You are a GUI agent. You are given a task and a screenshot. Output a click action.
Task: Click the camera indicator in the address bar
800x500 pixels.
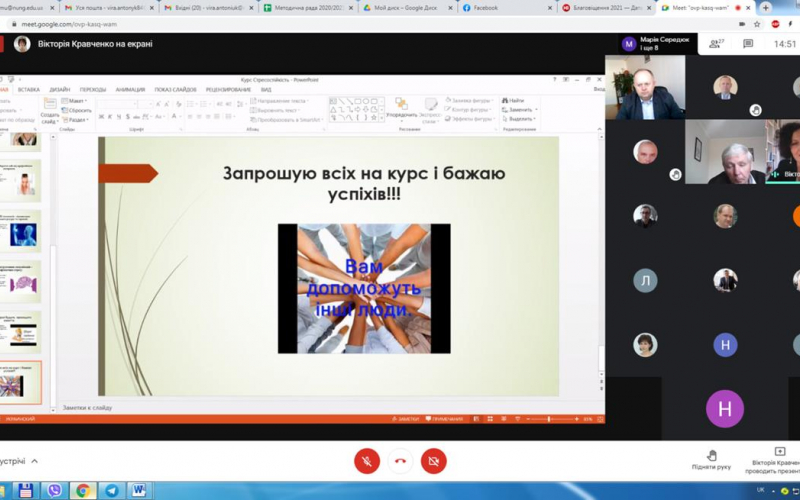[742, 24]
